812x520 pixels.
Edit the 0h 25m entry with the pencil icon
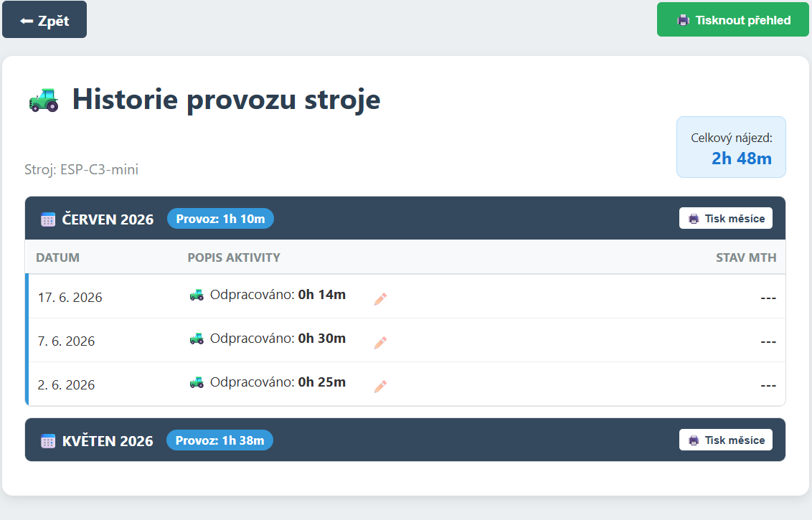(381, 387)
